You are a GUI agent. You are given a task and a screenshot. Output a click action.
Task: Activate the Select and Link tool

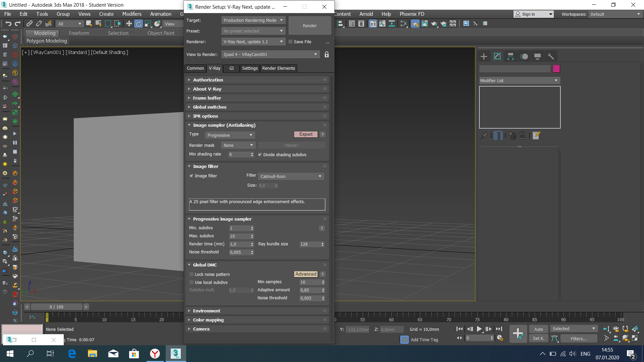(30, 23)
